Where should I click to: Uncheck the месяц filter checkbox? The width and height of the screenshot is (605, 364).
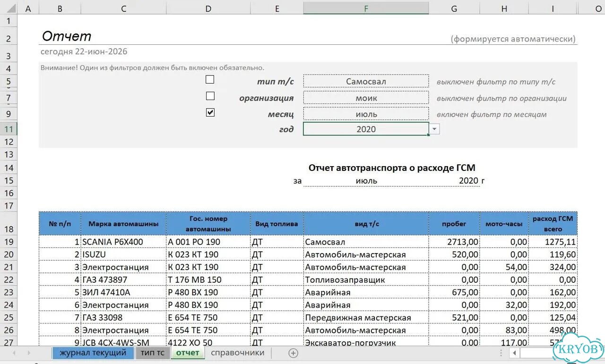pyautogui.click(x=210, y=112)
